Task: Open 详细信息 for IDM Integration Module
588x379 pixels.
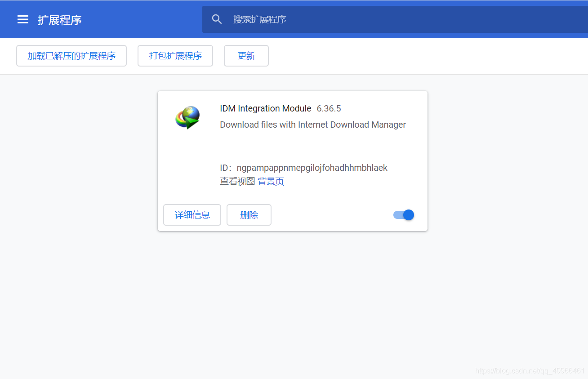Action: point(192,215)
